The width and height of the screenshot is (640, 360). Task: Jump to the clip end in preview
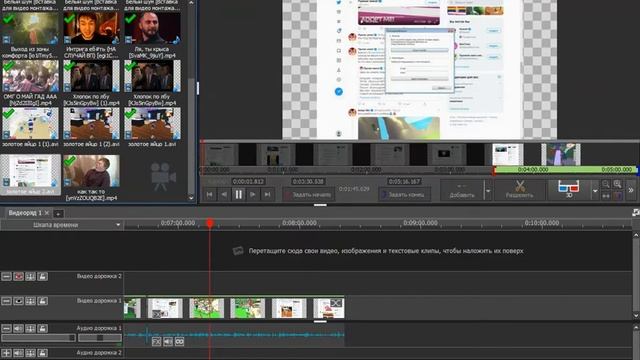click(x=267, y=194)
